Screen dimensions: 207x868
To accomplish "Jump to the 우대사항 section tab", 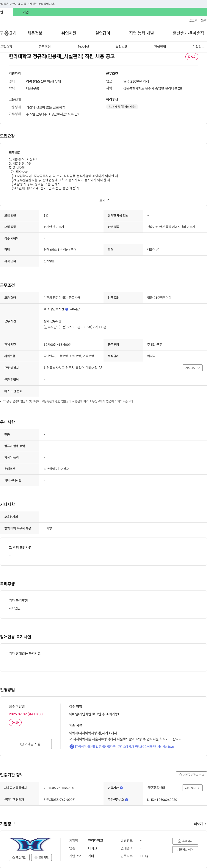I will pos(83,47).
